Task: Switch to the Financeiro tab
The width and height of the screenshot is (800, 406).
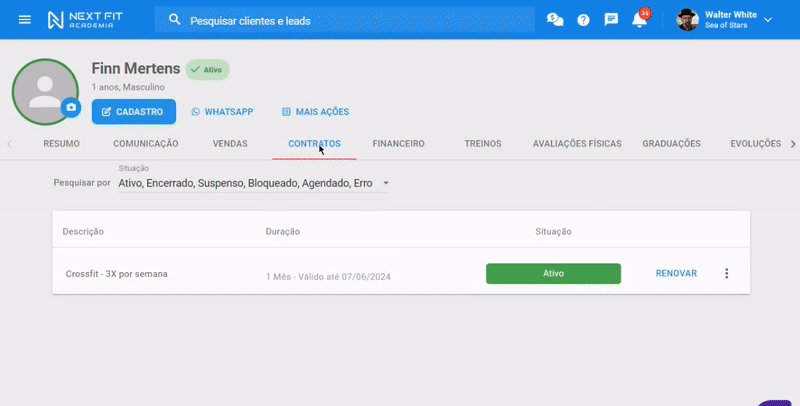Action: (398, 144)
